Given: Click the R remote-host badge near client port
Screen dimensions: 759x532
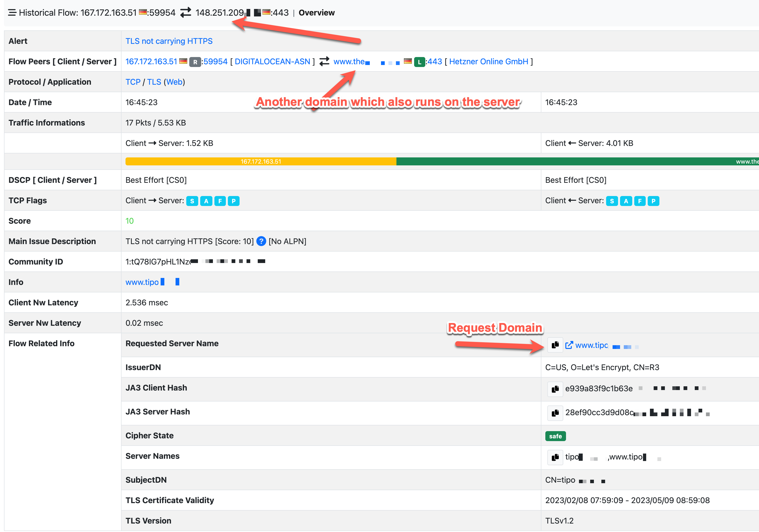Looking at the screenshot, I should [x=195, y=62].
